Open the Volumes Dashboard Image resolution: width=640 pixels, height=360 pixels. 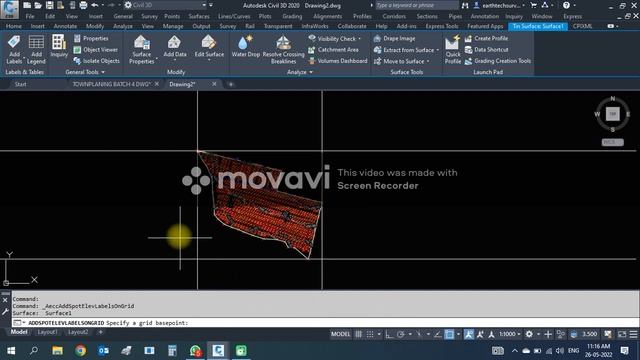[x=338, y=61]
